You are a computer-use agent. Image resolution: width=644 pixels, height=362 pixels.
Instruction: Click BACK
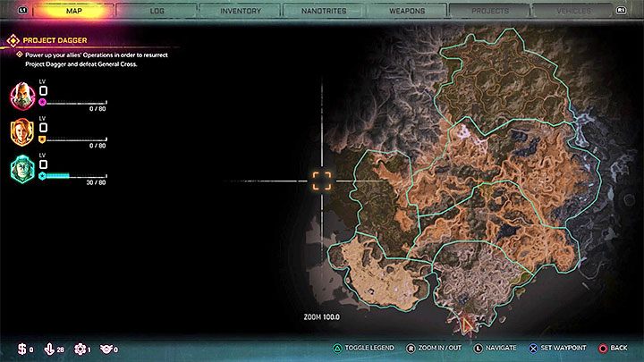(619, 348)
